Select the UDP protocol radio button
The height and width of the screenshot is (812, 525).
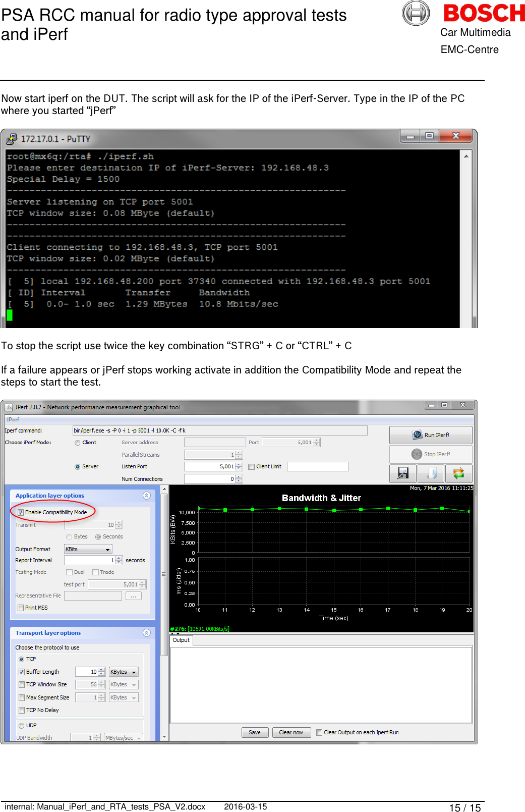(22, 726)
